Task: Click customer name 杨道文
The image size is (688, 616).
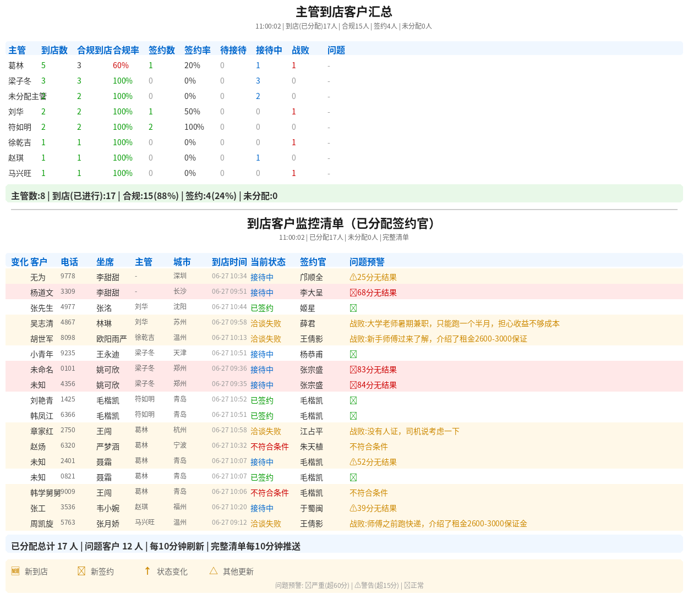Action: tap(42, 293)
